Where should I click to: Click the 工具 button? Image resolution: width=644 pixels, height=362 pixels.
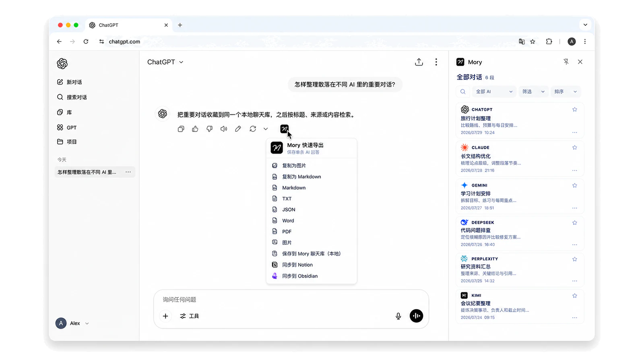(x=189, y=316)
